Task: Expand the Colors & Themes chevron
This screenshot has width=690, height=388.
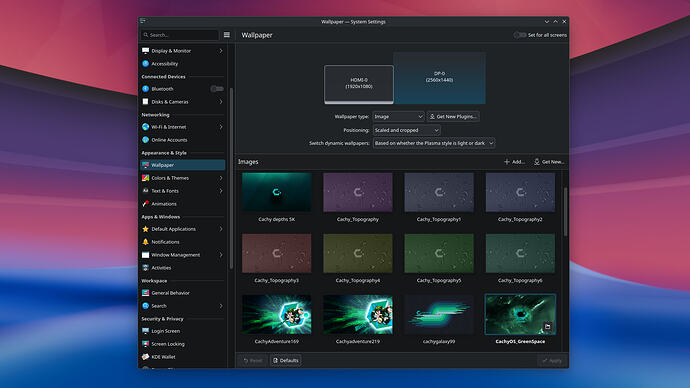Action: click(221, 178)
